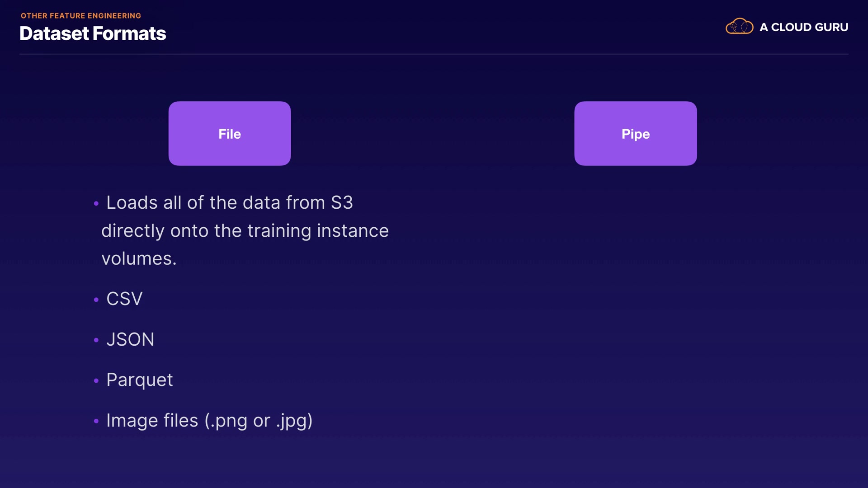Select the Pipe box

click(635, 133)
